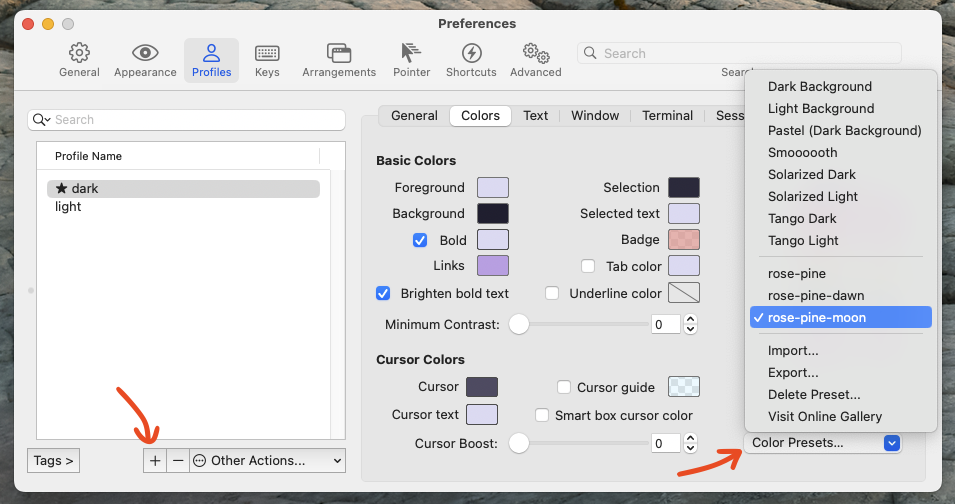Viewport: 955px width, 504px height.
Task: Open the Color Presets dropdown
Action: [x=822, y=443]
